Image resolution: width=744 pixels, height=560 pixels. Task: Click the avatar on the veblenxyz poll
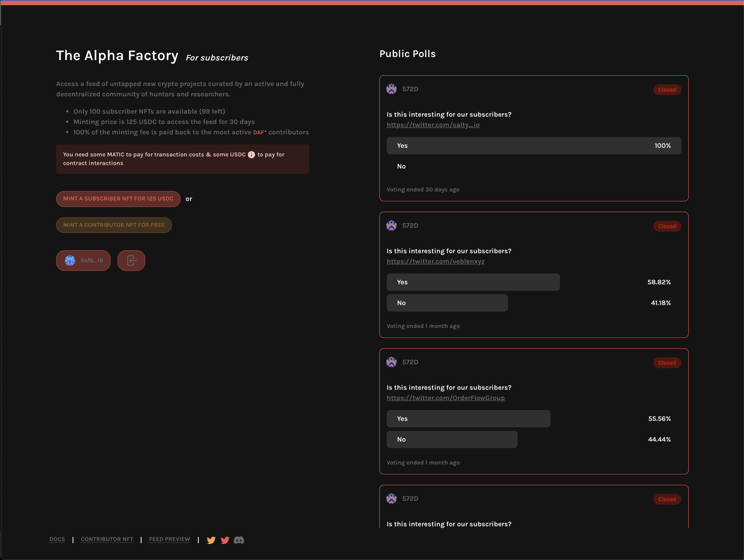point(391,226)
